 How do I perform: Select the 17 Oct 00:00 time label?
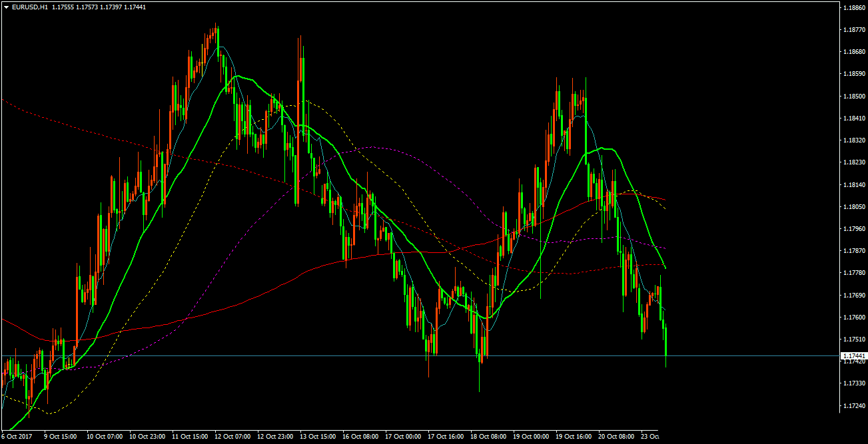(x=402, y=437)
